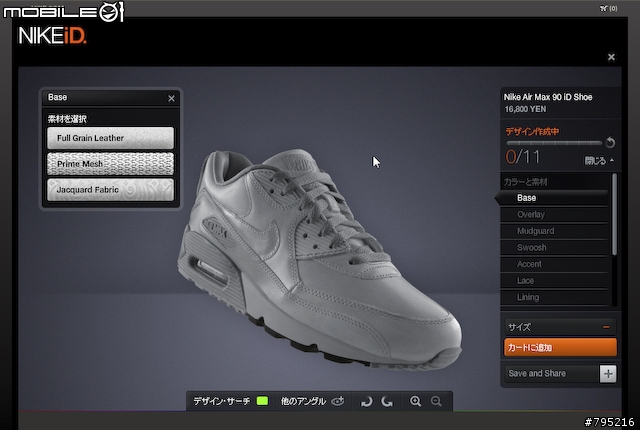
Task: Rotate shoe counterclockwise arrow icon
Action: pos(387,402)
